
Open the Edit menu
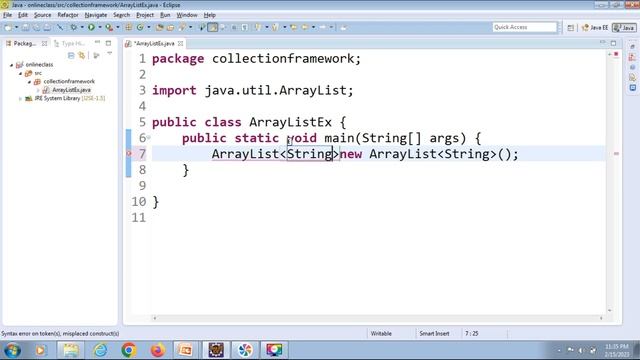23,15
